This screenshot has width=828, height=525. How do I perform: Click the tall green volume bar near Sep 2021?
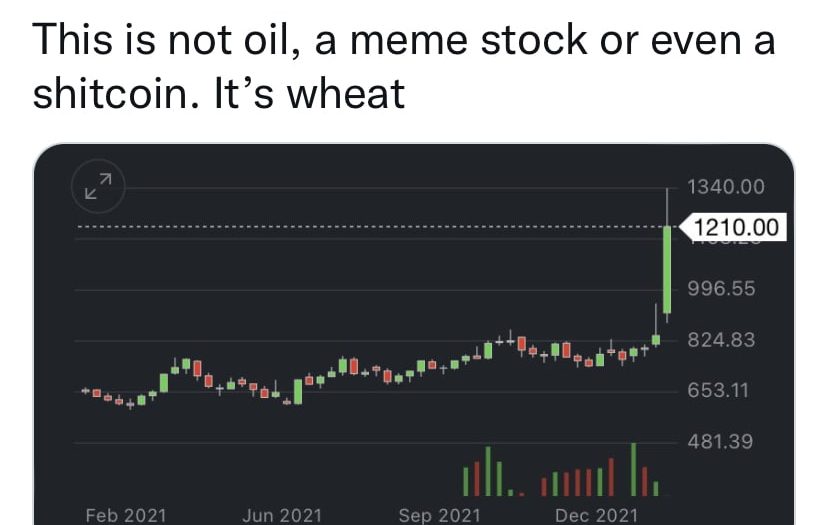point(488,470)
